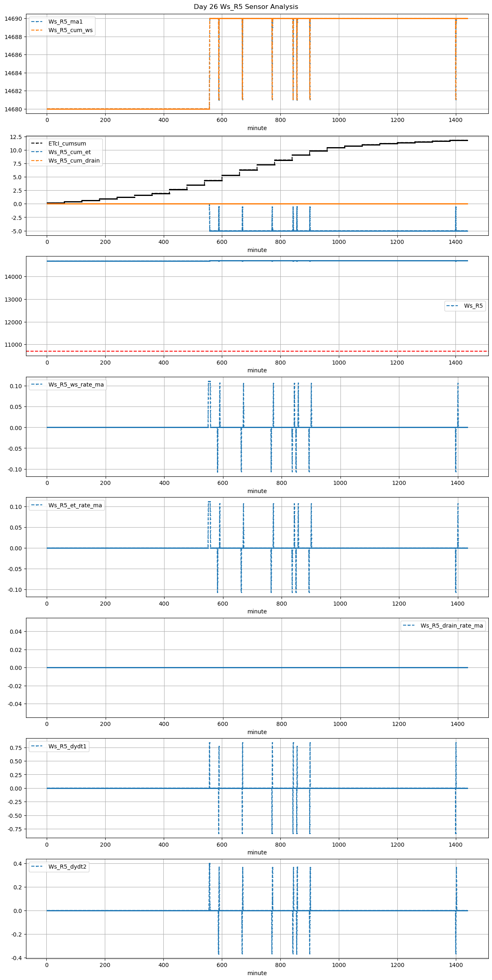Click the Ws_R5_cum_ws legend label
The height and width of the screenshot is (980, 492).
(70, 30)
